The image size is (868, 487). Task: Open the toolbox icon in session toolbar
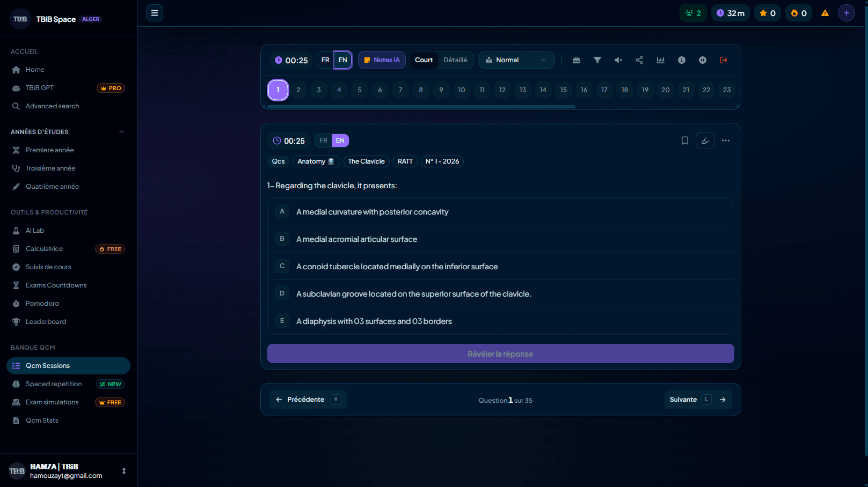tap(577, 60)
